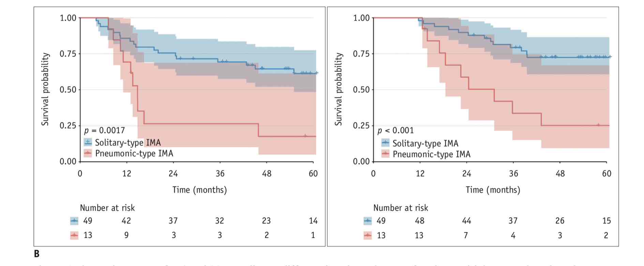Click 'Number at risk' heading under left chart
The image size is (644, 266).
coord(107,208)
